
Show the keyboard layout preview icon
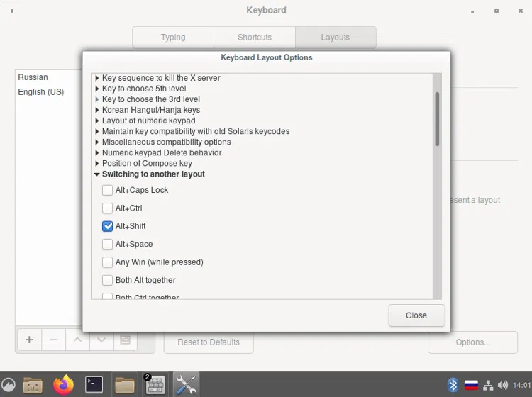[x=125, y=340]
